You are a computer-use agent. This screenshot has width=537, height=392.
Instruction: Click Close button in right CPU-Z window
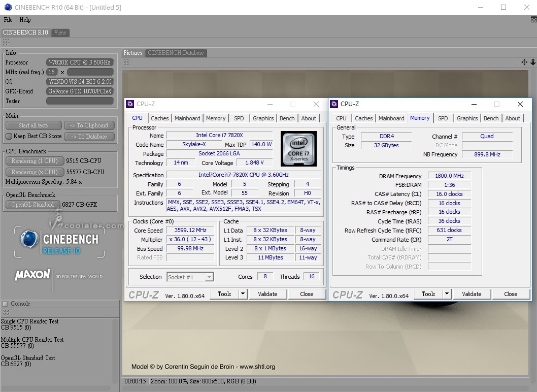coord(511,294)
